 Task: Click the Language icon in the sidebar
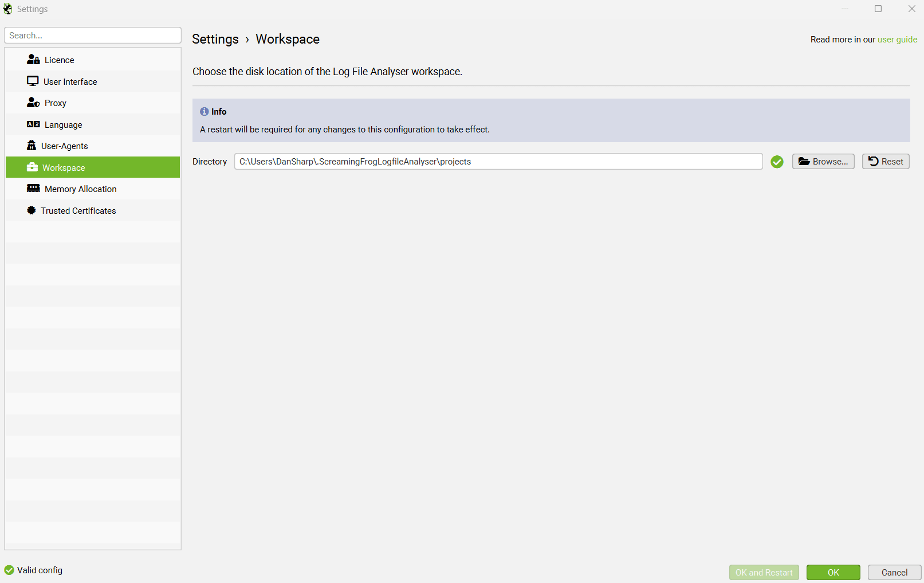[x=33, y=124]
